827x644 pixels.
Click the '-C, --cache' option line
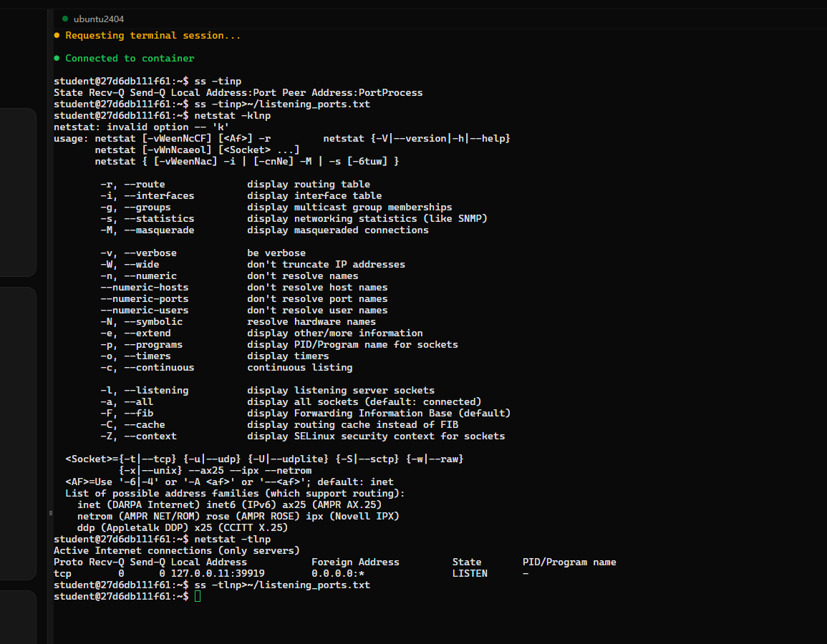pyautogui.click(x=279, y=425)
